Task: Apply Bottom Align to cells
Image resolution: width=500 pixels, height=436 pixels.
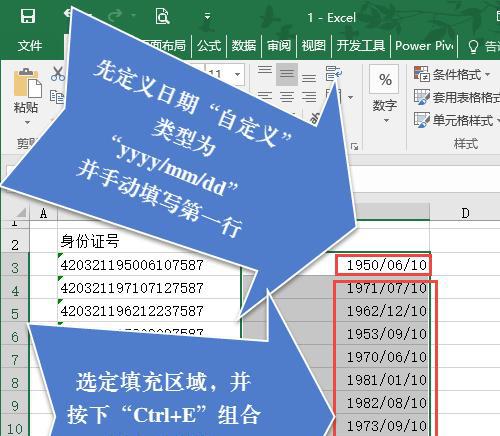Action: point(309,78)
